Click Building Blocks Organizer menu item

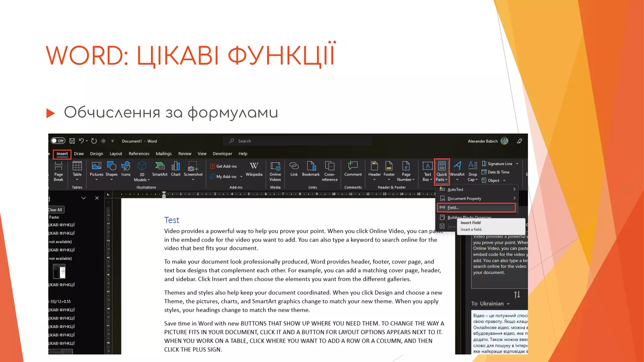tap(469, 217)
